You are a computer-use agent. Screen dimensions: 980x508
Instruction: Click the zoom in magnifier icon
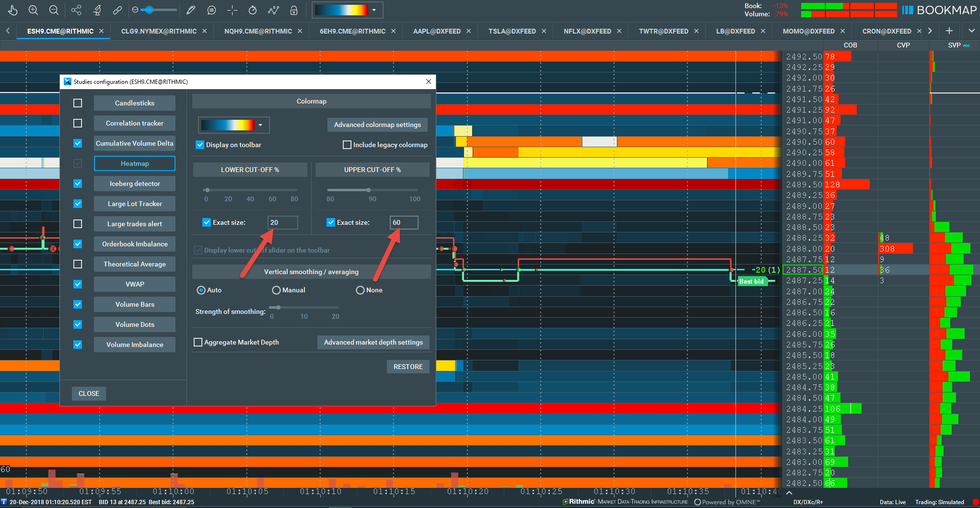(x=33, y=10)
